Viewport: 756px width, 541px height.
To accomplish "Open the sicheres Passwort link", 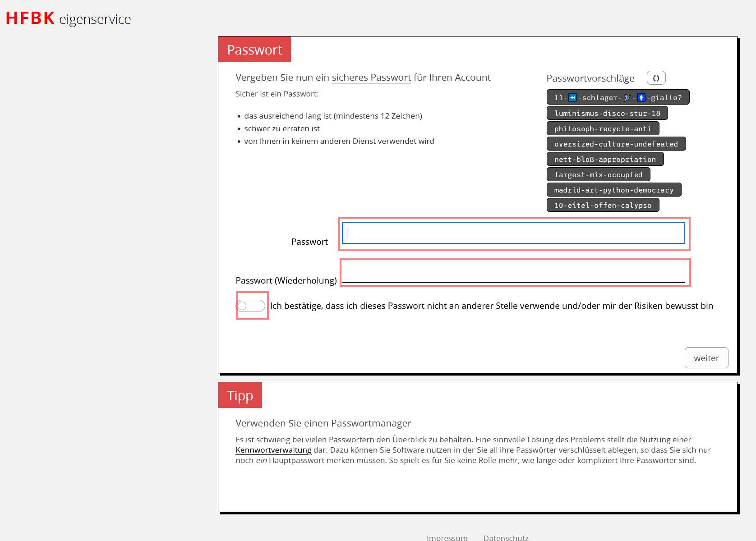I will [x=371, y=78].
